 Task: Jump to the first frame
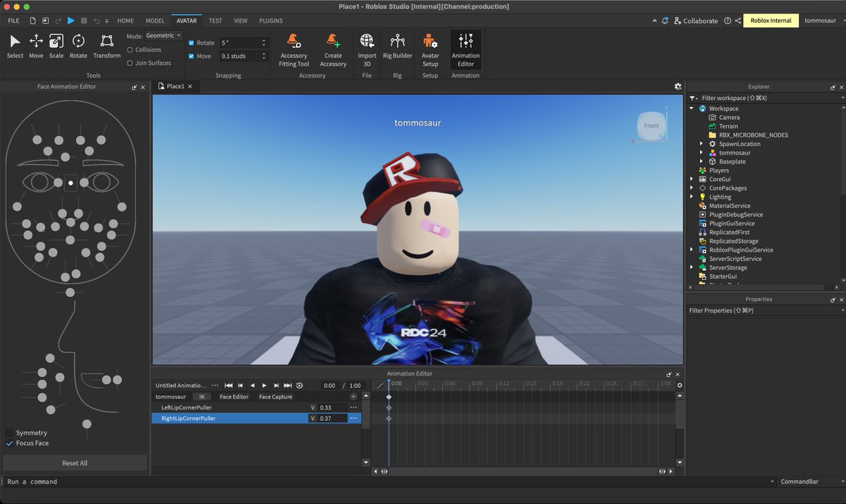coord(228,386)
